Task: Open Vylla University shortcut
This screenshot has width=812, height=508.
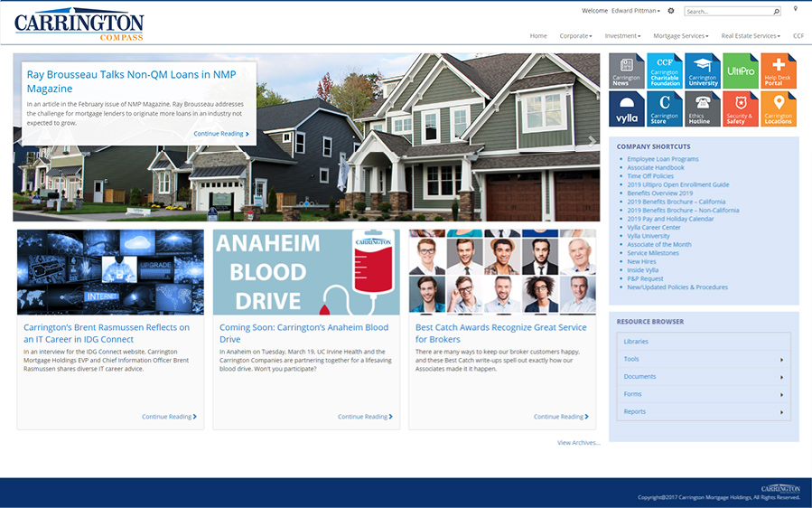Action: (649, 236)
